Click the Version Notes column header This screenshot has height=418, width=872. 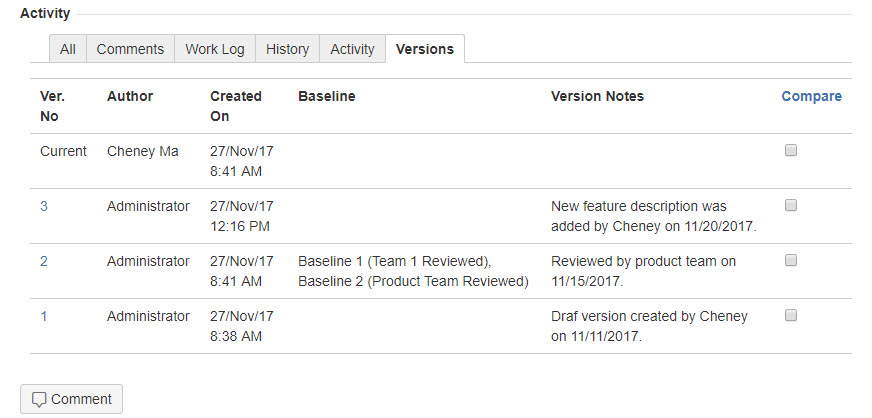point(597,97)
